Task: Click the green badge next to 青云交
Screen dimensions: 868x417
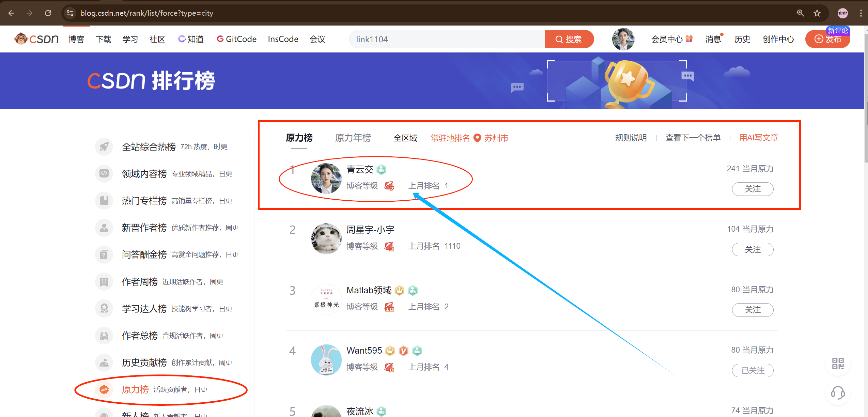Action: (382, 169)
